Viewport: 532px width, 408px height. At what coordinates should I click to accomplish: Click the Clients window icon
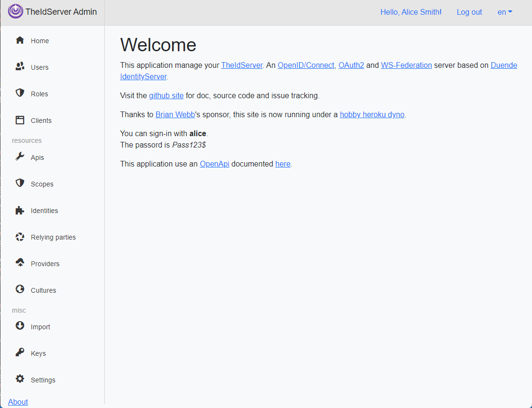coord(20,120)
